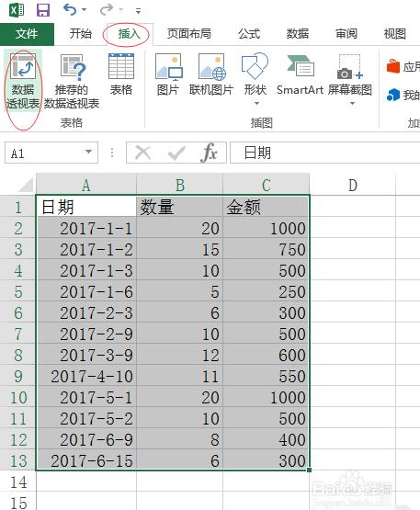
Task: Switch to the Page Layout (页面布局) tab
Action: pyautogui.click(x=189, y=34)
